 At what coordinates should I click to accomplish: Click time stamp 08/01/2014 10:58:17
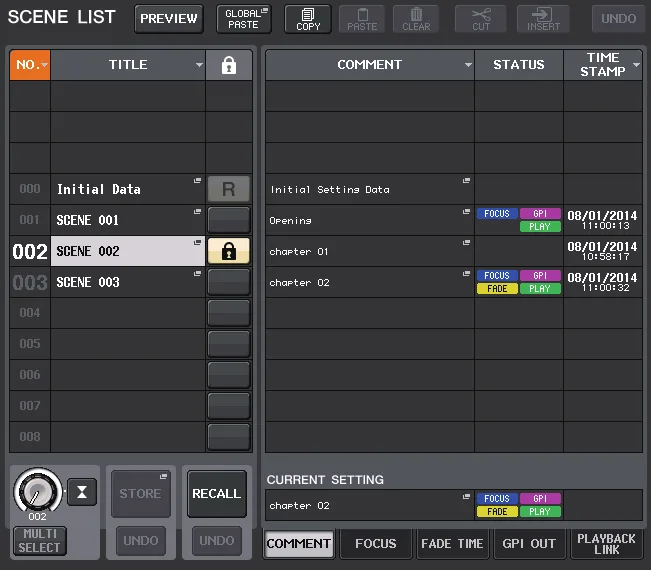pyautogui.click(x=602, y=251)
